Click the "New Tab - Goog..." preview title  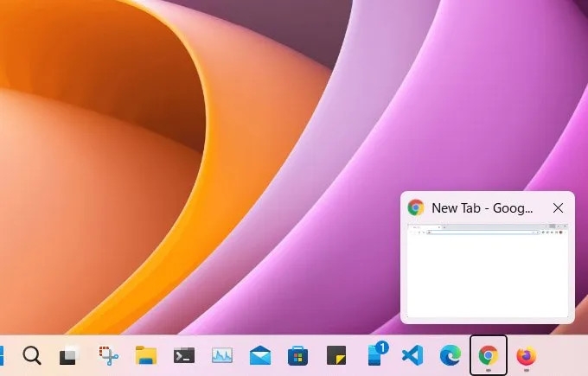pyautogui.click(x=482, y=208)
